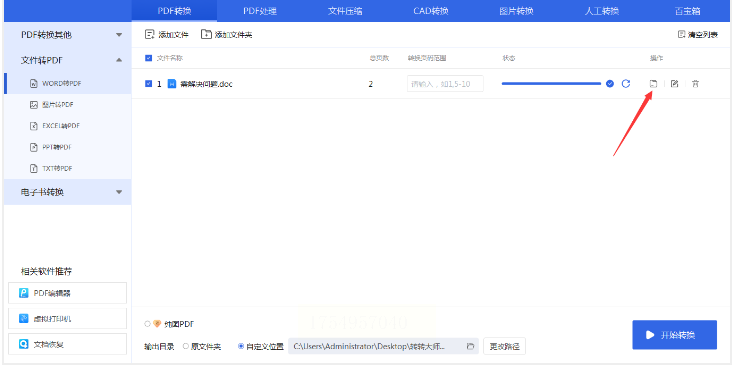Select the 纯图PDF radio option
Viewport: 733px width, 368px height.
point(147,324)
